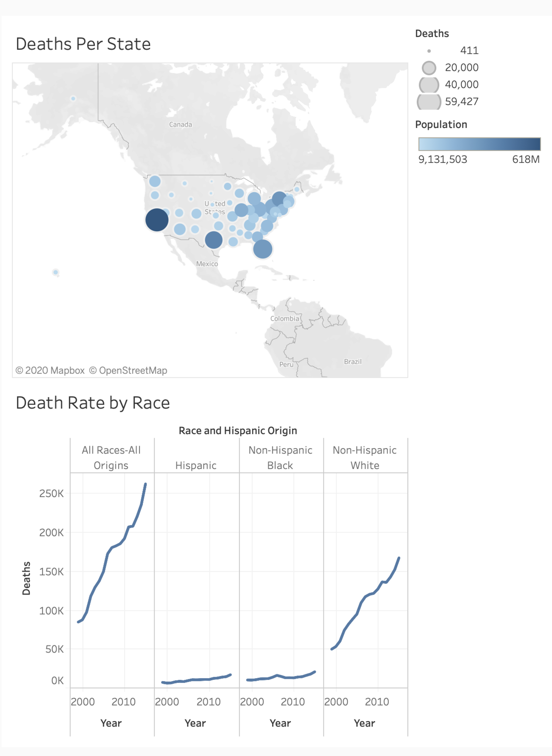The width and height of the screenshot is (552, 756).
Task: Click the 20,000 deaths legend circle
Action: pyautogui.click(x=429, y=68)
